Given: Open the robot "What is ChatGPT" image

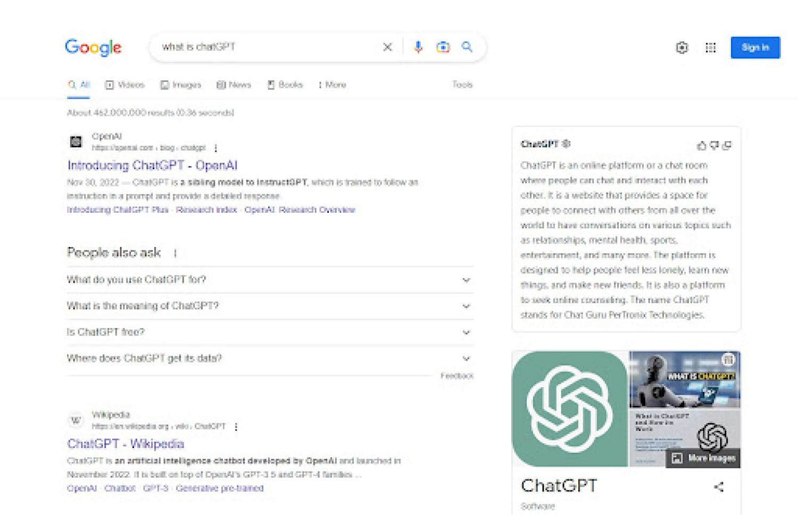Looking at the screenshot, I should coord(685,379).
